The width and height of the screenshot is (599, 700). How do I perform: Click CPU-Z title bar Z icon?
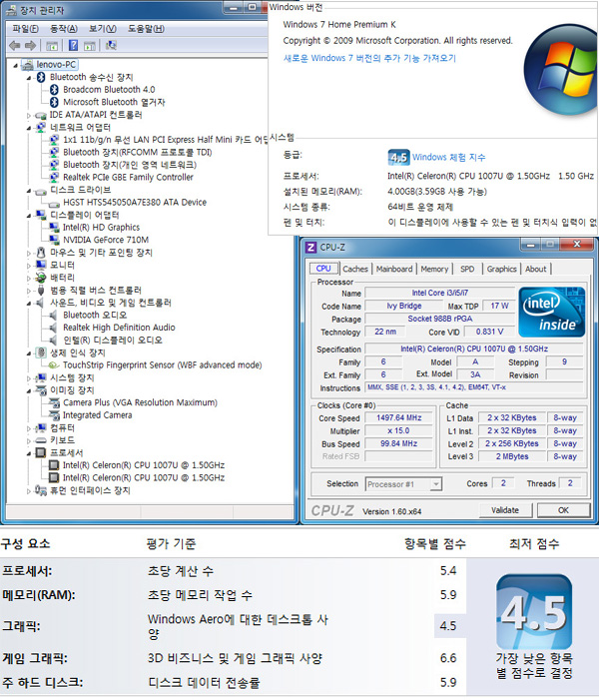tap(310, 247)
